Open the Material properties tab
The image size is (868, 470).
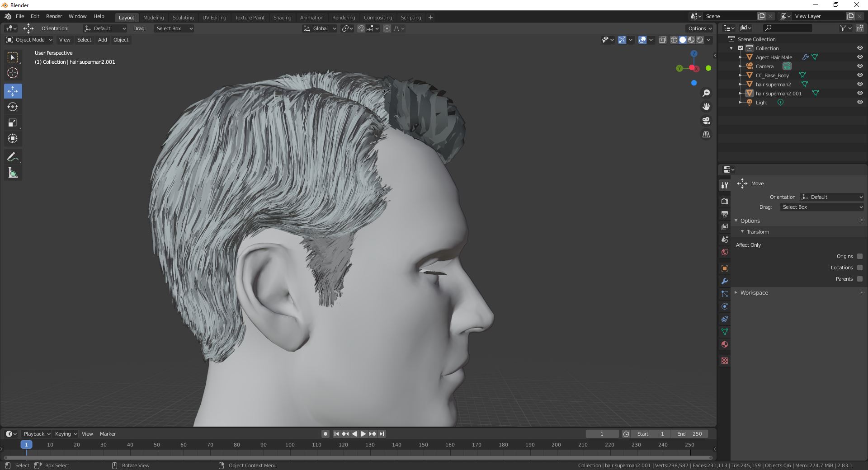click(725, 344)
